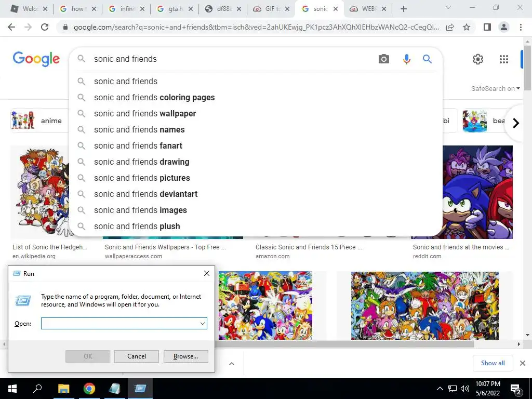Reload the current page

tap(45, 27)
